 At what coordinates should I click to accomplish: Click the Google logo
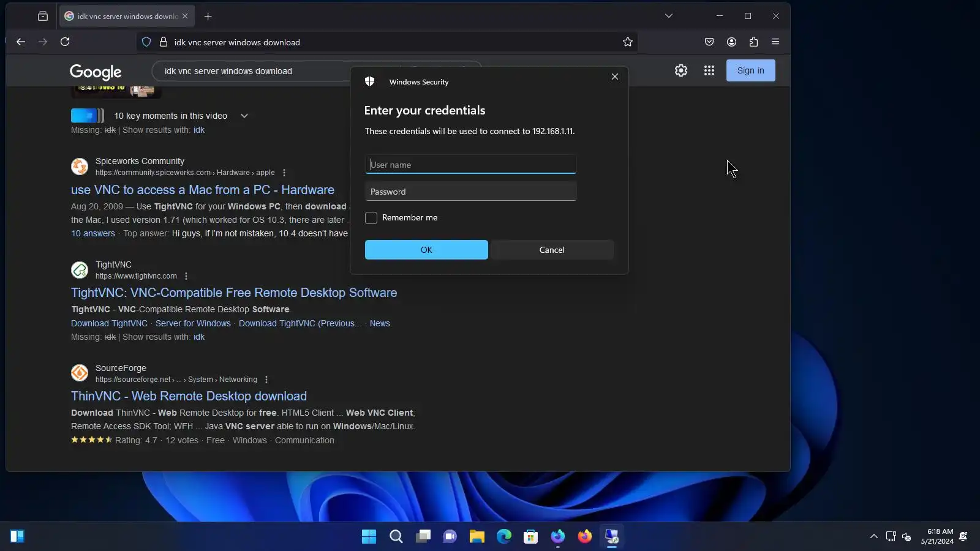click(x=96, y=72)
